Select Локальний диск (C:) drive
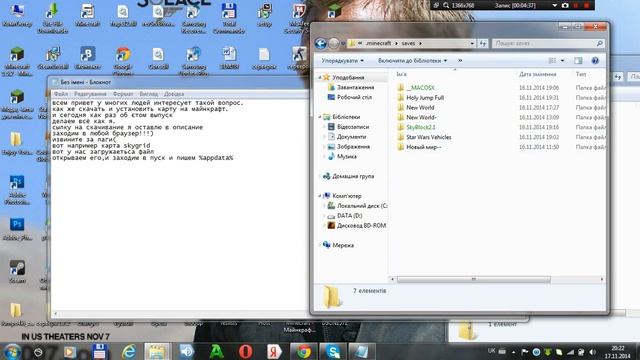The image size is (640, 360). click(357, 206)
